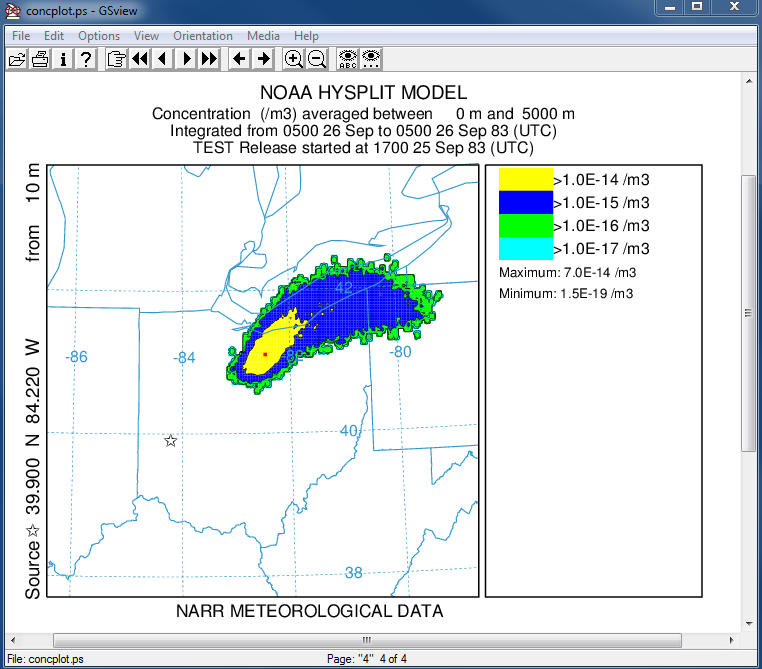Click the Open file icon
The width and height of the screenshot is (762, 669).
(x=16, y=59)
